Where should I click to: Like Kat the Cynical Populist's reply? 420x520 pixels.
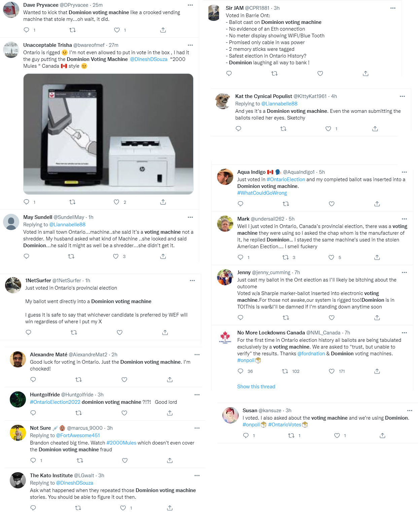pyautogui.click(x=328, y=129)
